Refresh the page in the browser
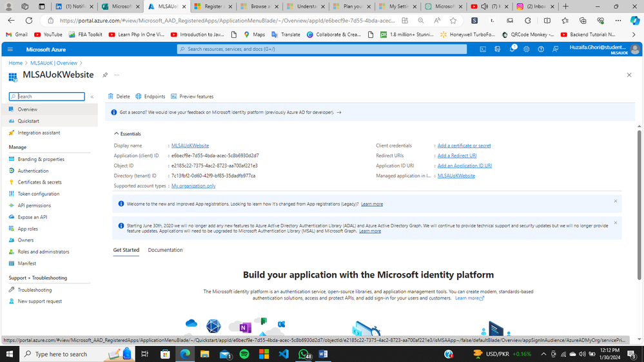The height and width of the screenshot is (362, 644). pyautogui.click(x=29, y=21)
